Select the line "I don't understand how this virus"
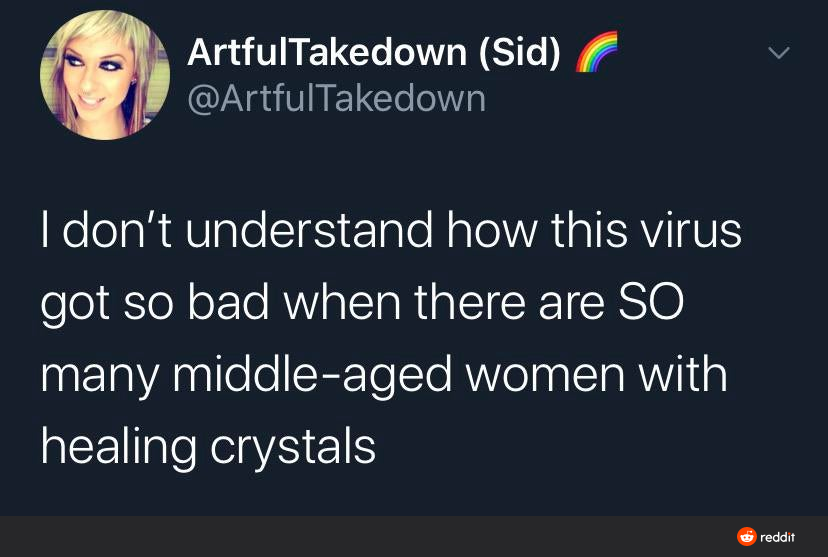 click(391, 232)
